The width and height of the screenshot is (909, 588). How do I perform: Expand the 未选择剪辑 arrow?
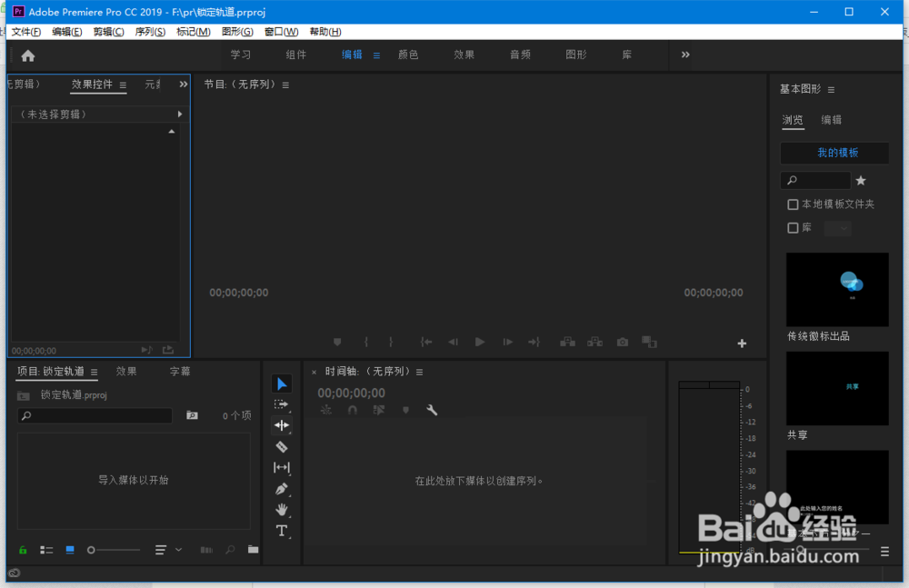[180, 115]
